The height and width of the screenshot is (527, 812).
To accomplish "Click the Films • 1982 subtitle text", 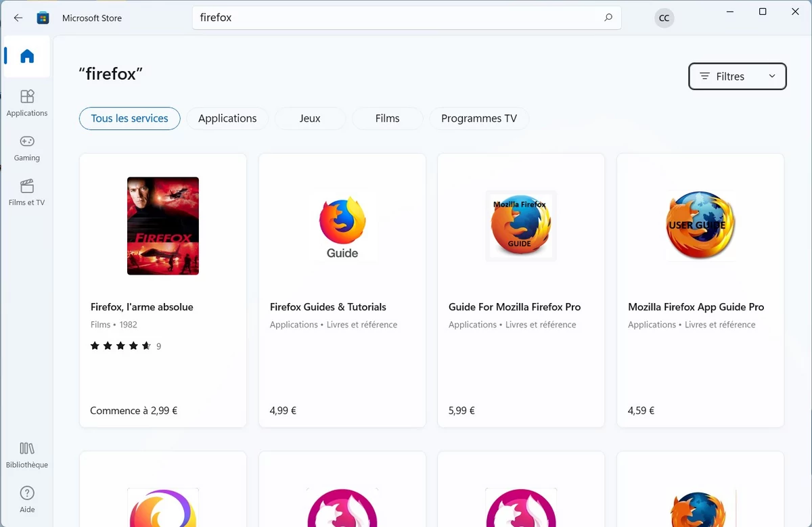I will 114,325.
